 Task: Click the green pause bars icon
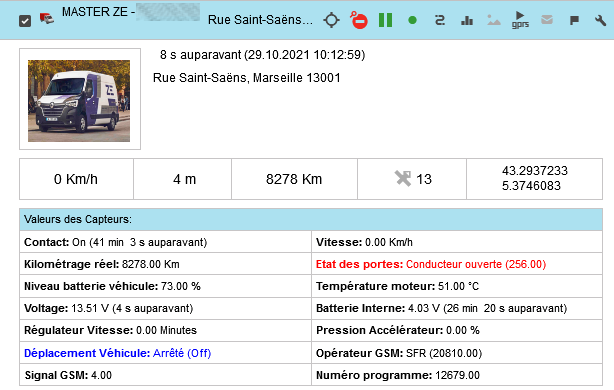385,20
